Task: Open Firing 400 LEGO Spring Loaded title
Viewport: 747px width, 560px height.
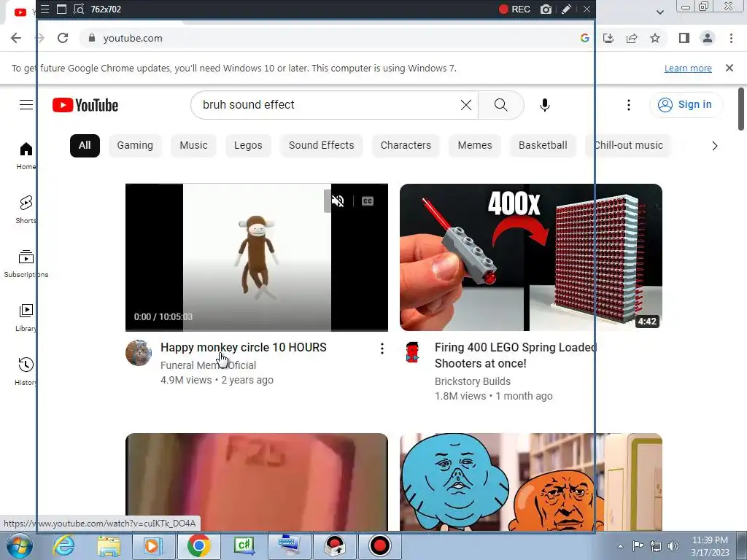Action: (x=516, y=355)
